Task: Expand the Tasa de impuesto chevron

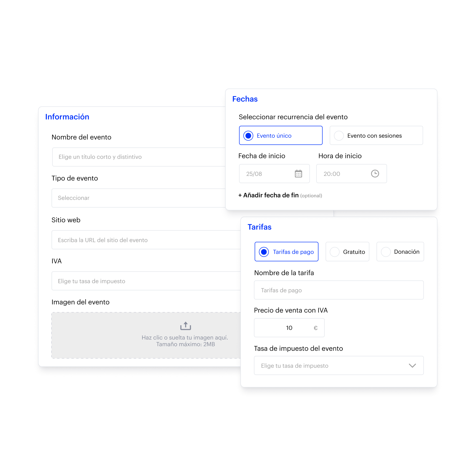Action: pos(412,366)
